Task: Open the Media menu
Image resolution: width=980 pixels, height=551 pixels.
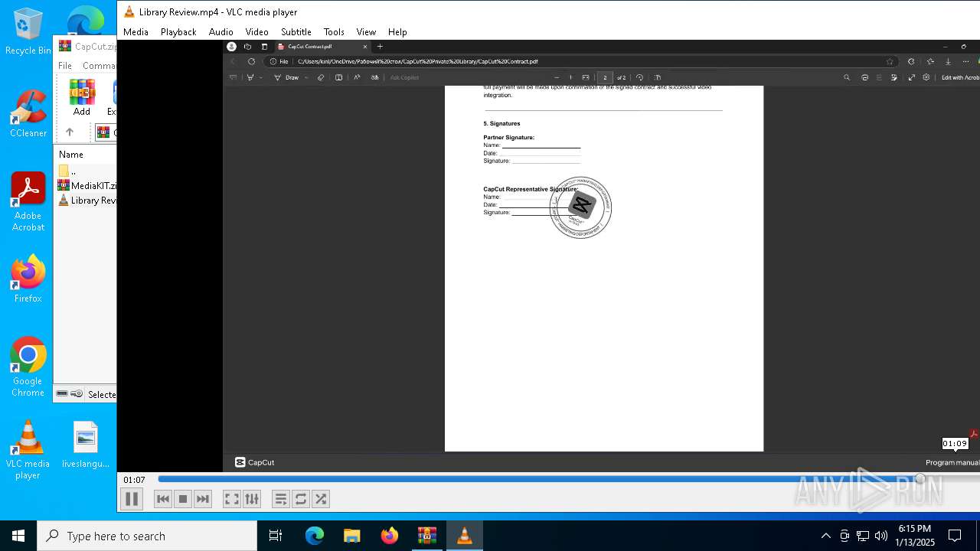Action: click(x=136, y=32)
